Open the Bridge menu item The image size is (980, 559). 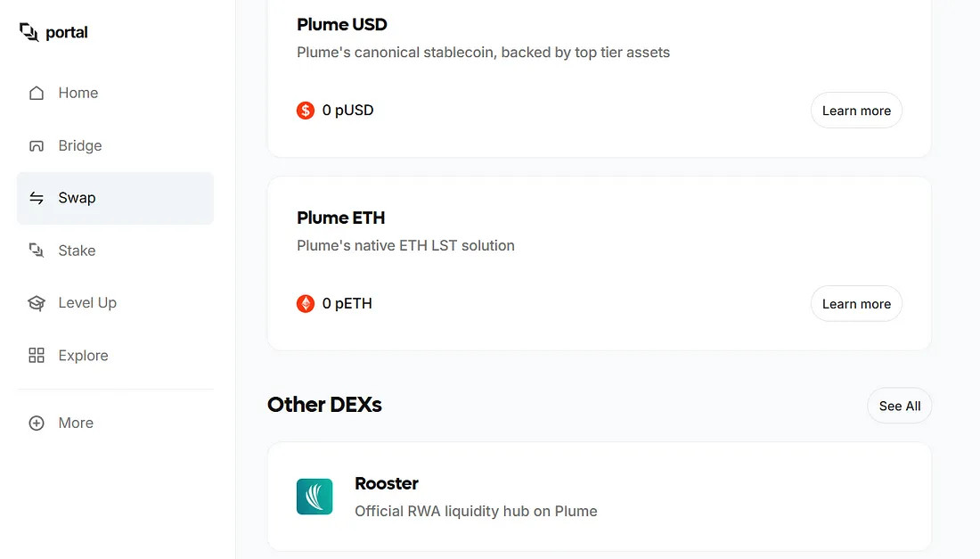pos(80,145)
